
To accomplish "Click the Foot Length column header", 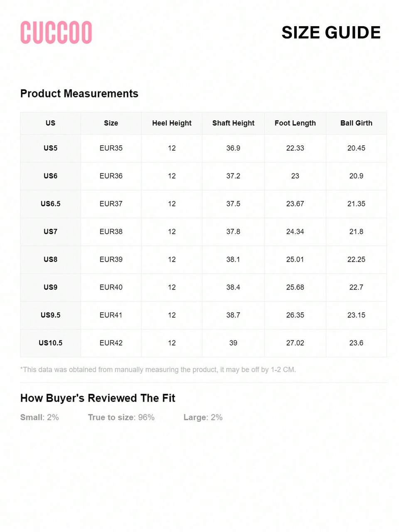I will point(295,123).
